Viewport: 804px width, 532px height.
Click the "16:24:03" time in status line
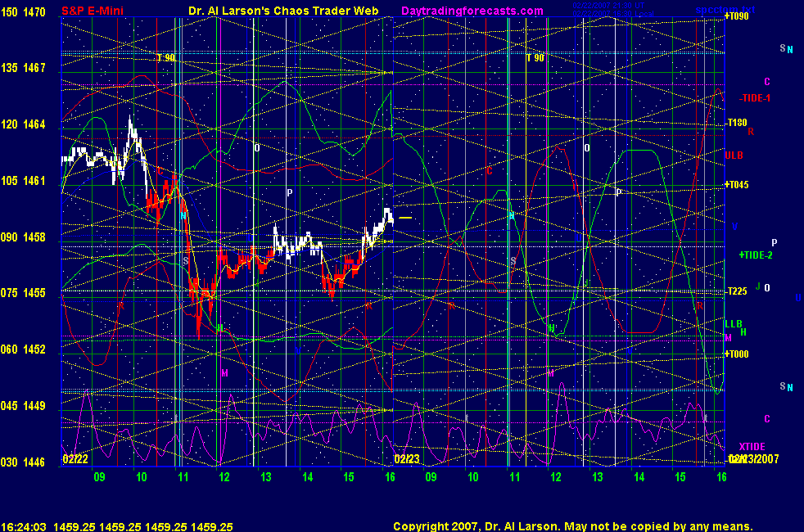pyautogui.click(x=24, y=526)
